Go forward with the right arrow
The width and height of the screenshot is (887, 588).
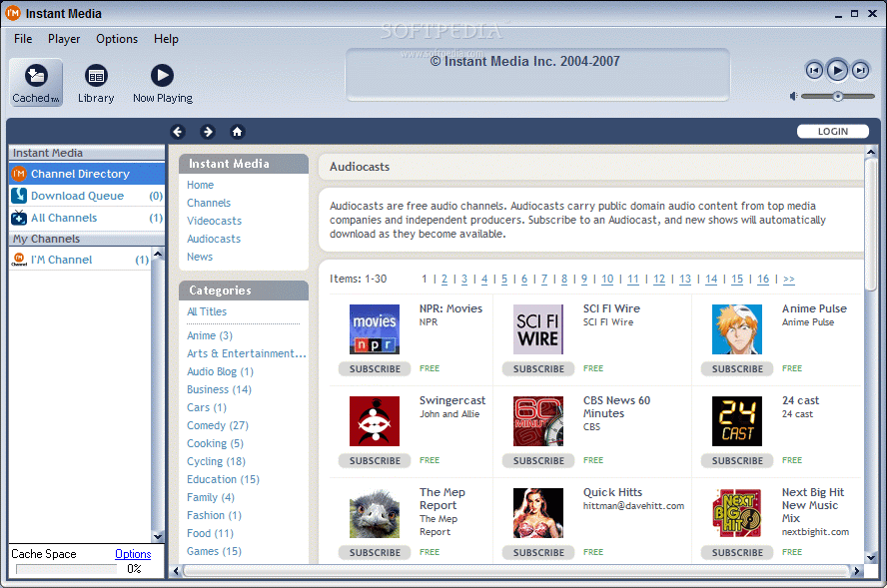tap(208, 132)
